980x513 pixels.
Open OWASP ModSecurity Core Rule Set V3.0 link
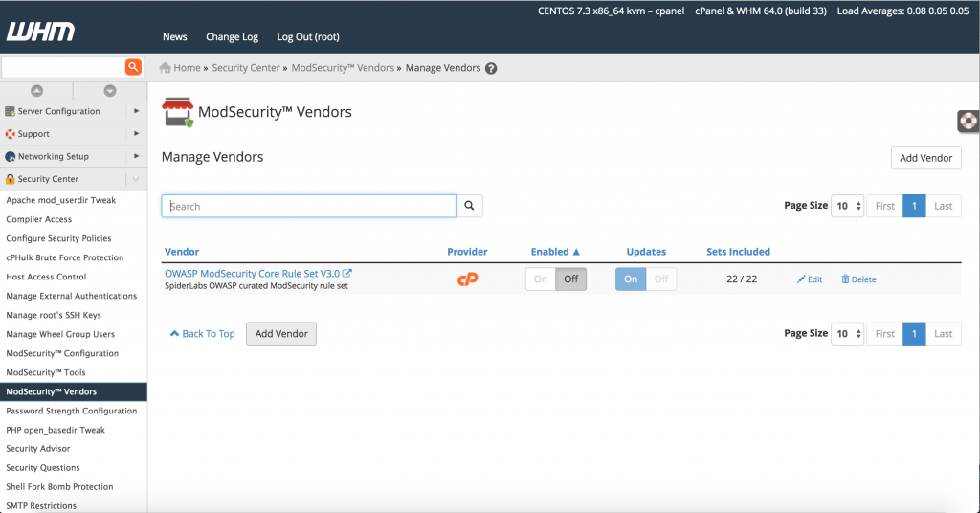tap(253, 274)
